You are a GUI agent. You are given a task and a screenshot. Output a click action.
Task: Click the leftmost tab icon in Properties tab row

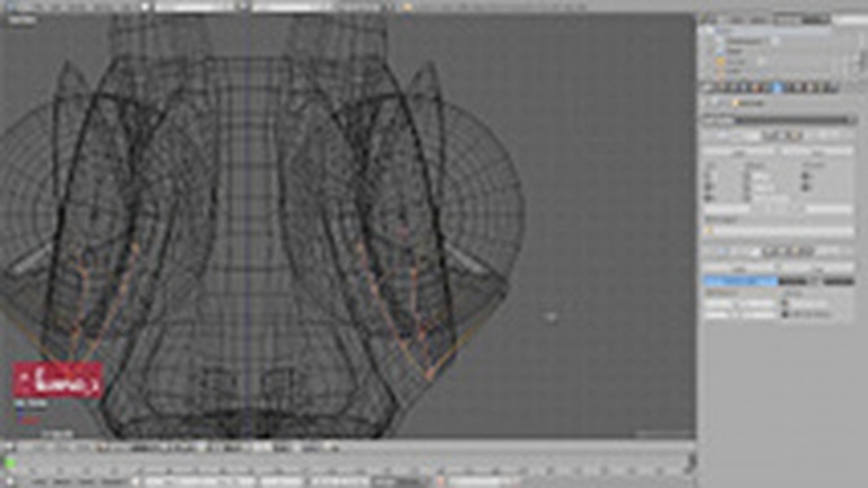(708, 88)
